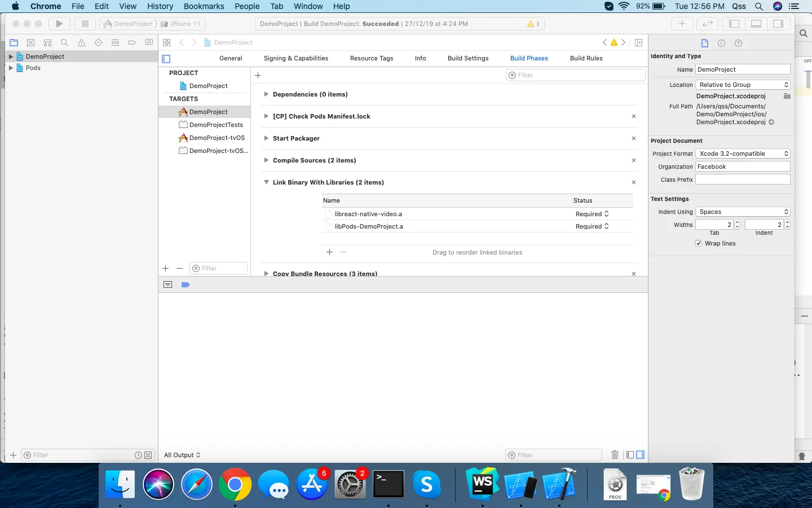The height and width of the screenshot is (508, 812).
Task: Switch to Signing & Capabilities tab
Action: point(296,58)
